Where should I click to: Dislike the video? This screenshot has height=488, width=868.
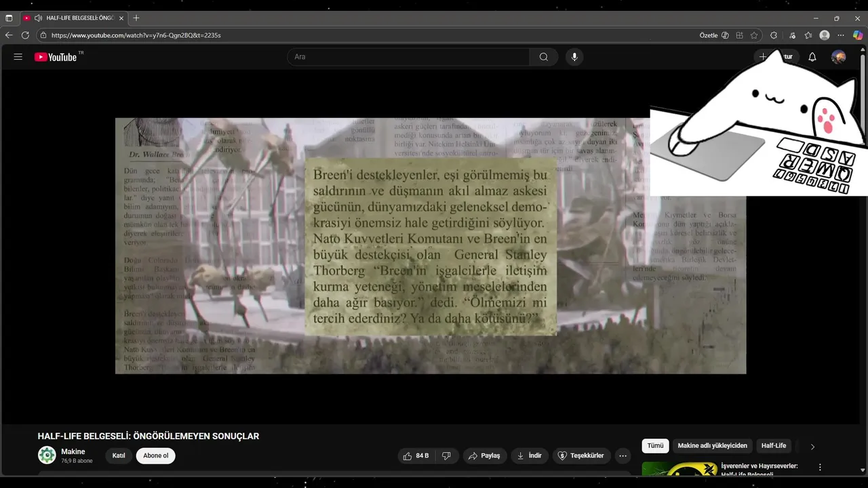(x=446, y=455)
